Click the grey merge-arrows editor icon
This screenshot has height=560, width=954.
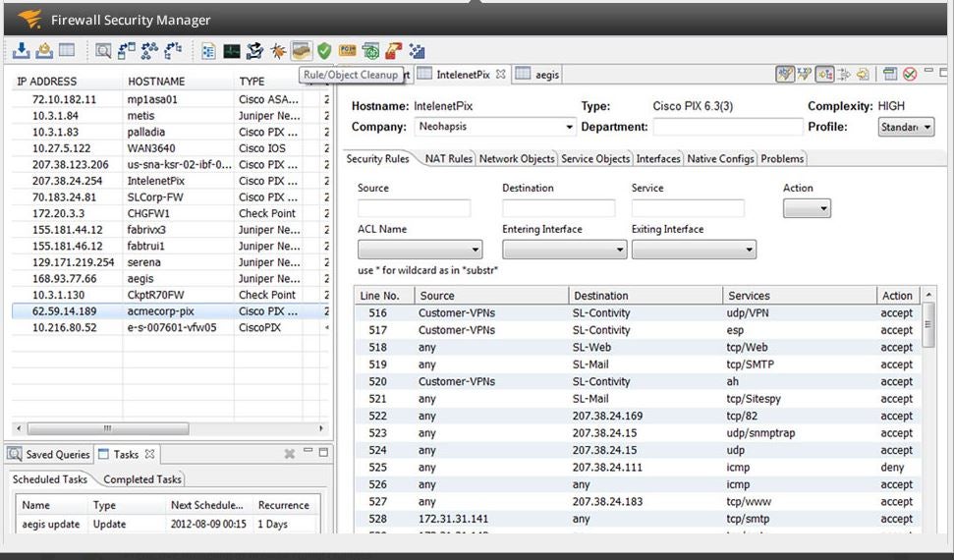[x=844, y=75]
